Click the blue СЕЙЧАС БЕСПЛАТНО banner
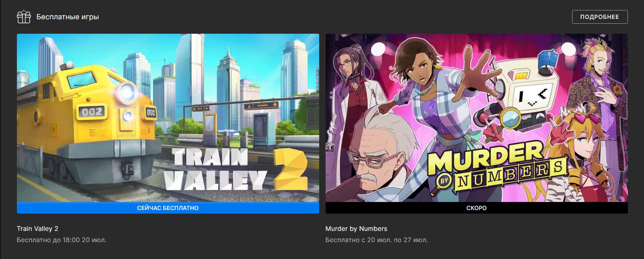The width and height of the screenshot is (644, 259). pos(168,208)
